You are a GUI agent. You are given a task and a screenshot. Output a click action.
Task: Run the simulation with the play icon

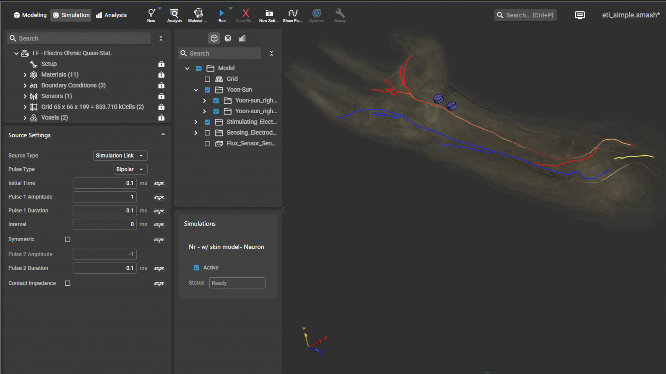tap(222, 15)
